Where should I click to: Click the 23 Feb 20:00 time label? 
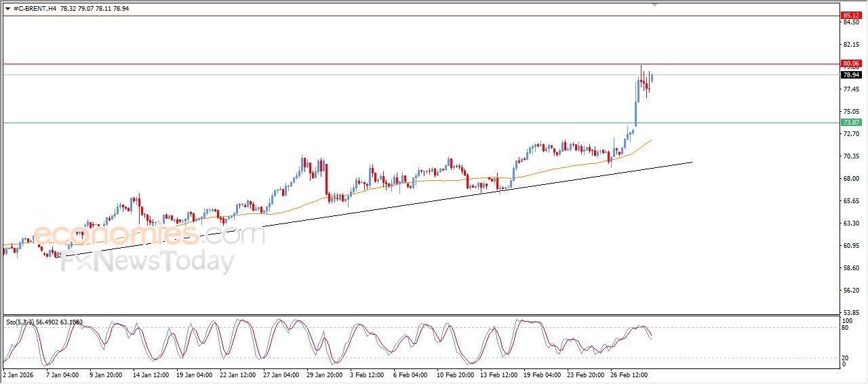[x=587, y=374]
